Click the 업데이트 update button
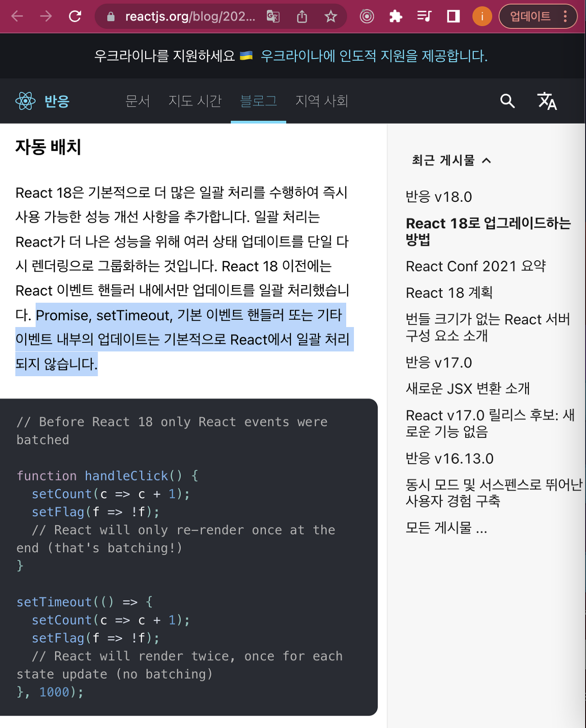Image resolution: width=586 pixels, height=728 pixels. 530,16
